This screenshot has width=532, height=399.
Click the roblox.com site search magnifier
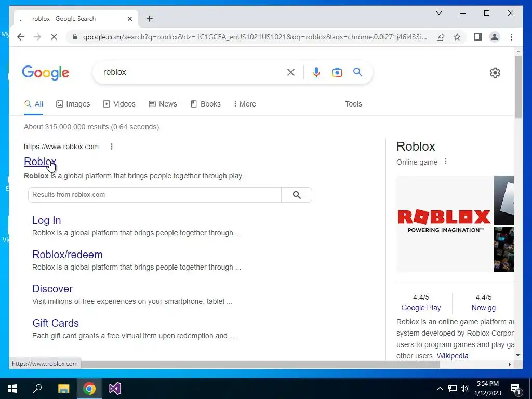click(297, 195)
